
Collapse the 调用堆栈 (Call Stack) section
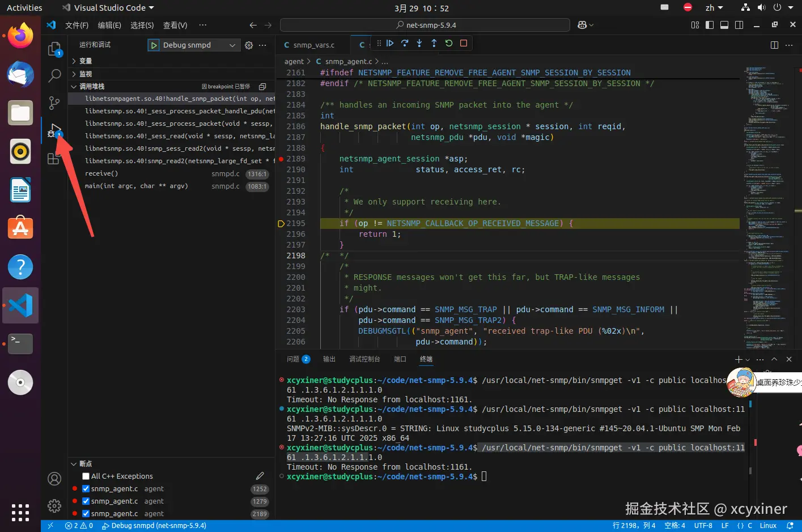pyautogui.click(x=91, y=87)
